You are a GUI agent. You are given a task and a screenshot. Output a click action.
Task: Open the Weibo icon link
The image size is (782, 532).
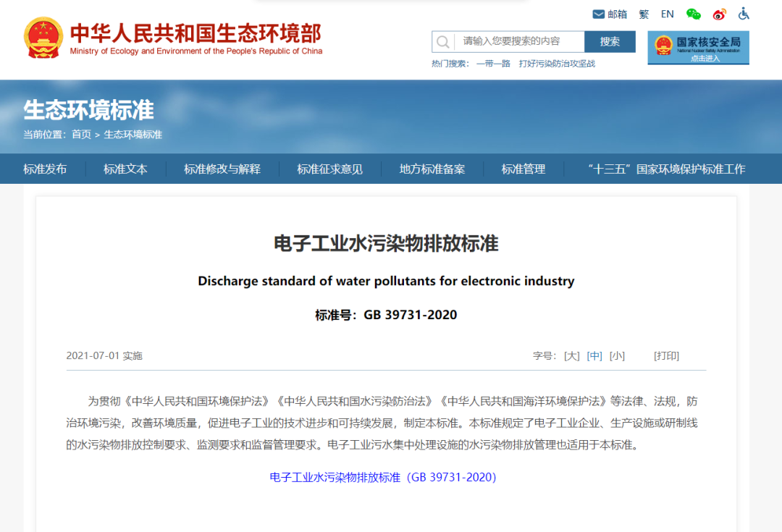pyautogui.click(x=719, y=14)
